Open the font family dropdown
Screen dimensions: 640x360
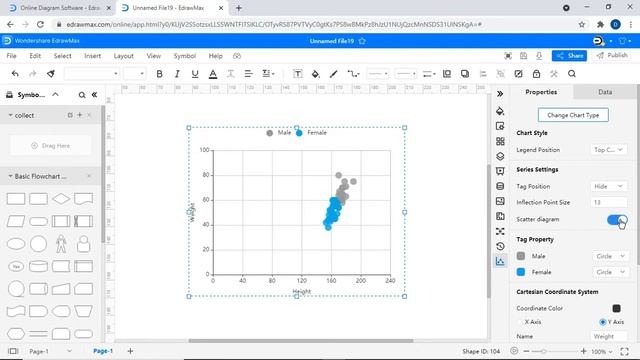tap(91, 74)
